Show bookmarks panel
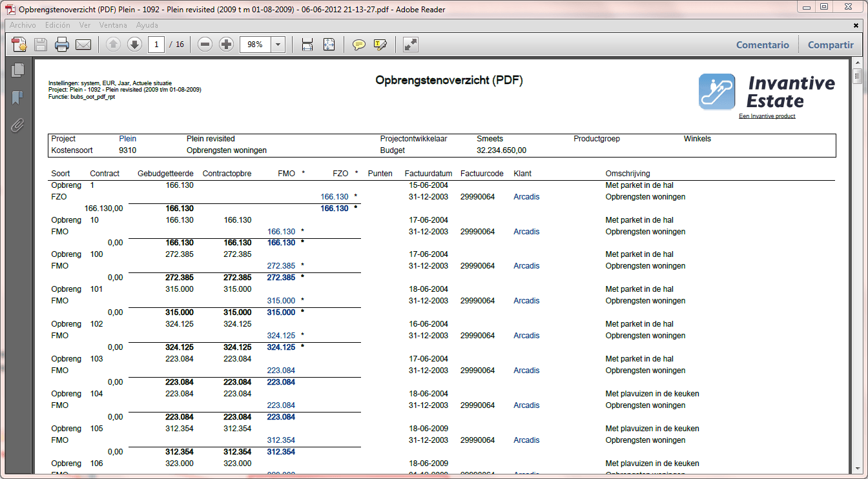The width and height of the screenshot is (868, 479). (x=17, y=97)
